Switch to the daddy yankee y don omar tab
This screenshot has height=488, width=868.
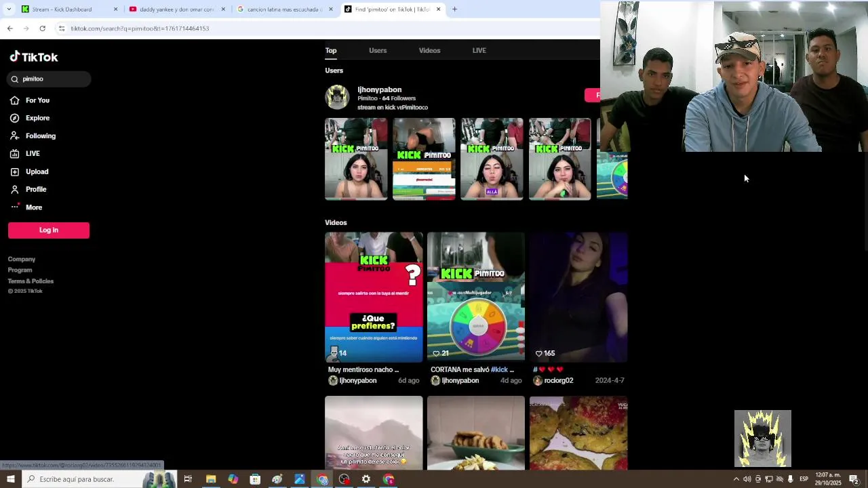point(176,9)
